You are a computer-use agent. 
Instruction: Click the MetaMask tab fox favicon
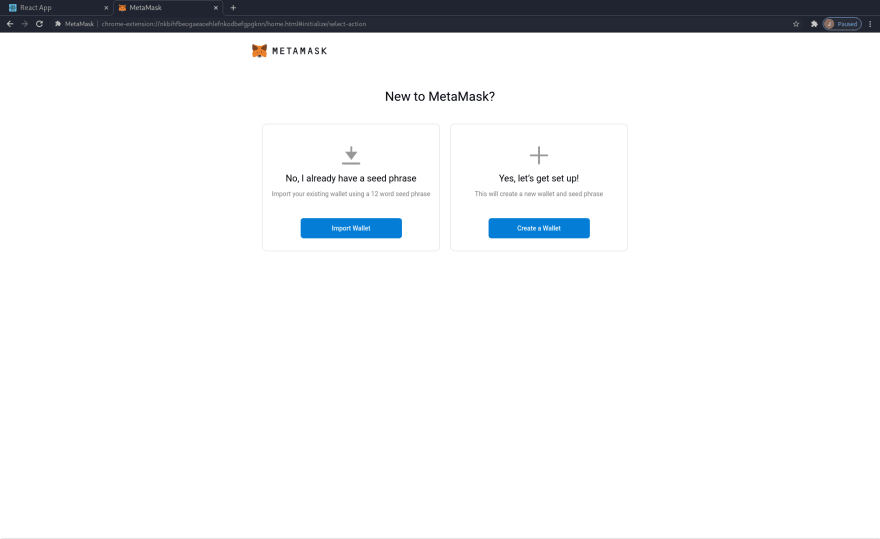point(122,8)
